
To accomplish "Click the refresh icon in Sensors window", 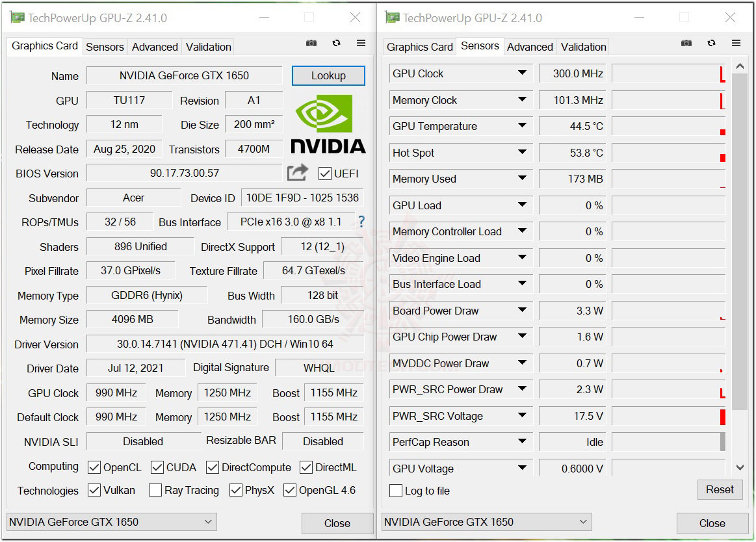I will 712,44.
